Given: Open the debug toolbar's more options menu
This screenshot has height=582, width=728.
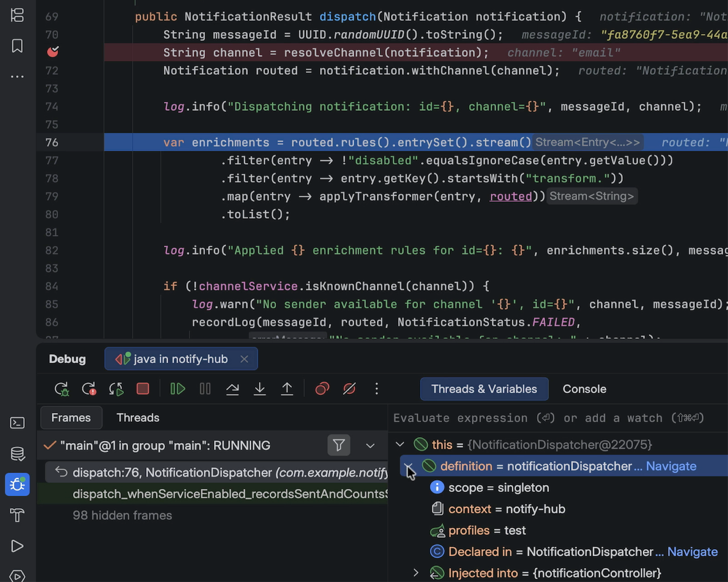Looking at the screenshot, I should 376,389.
